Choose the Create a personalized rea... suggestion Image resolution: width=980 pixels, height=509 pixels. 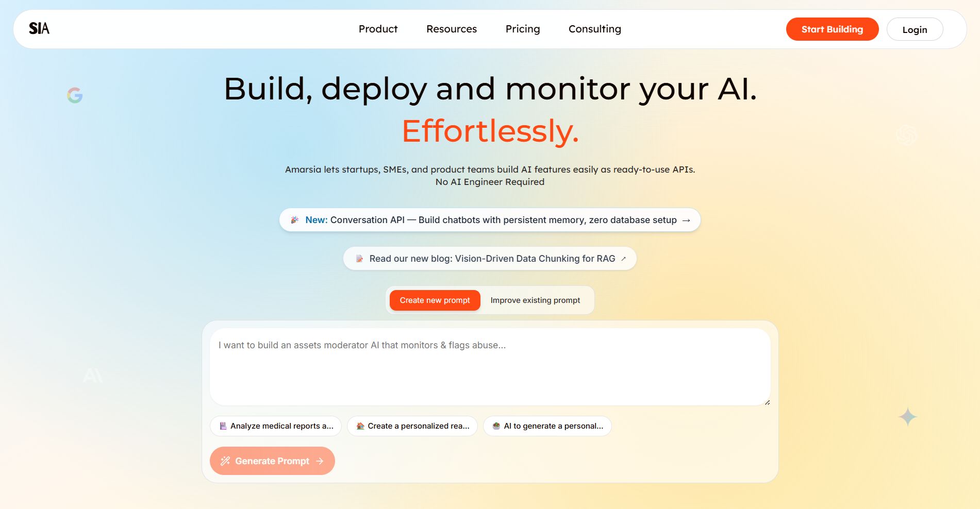pyautogui.click(x=412, y=426)
